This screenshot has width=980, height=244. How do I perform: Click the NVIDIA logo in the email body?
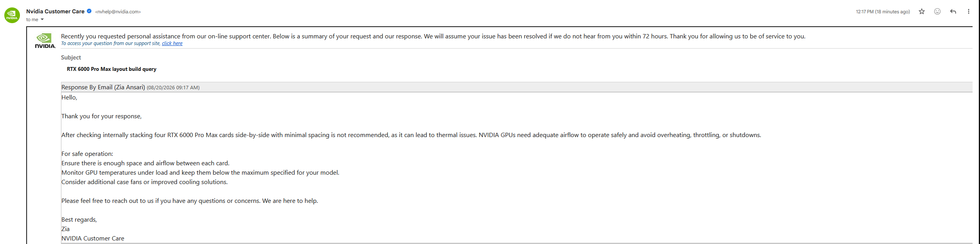point(45,41)
